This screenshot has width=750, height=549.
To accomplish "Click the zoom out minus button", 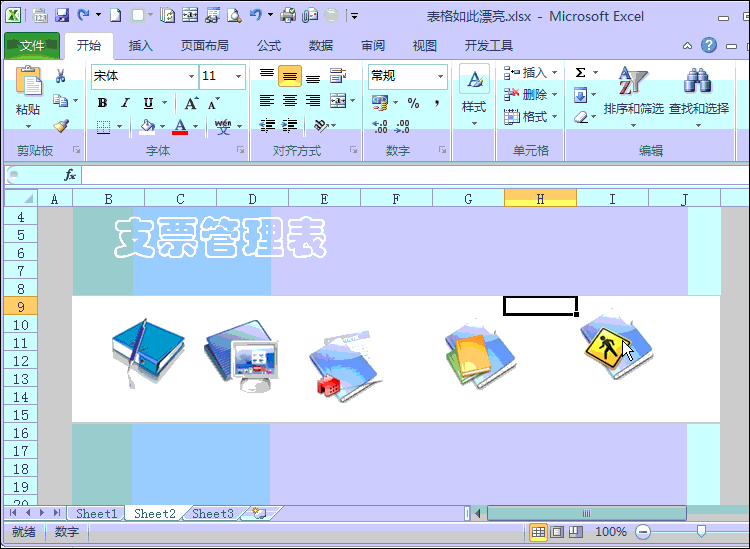I will 643,532.
